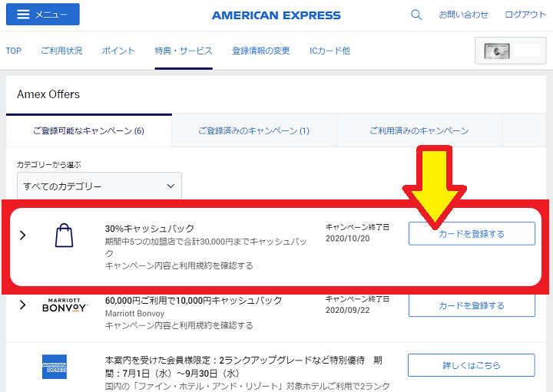Click the American Express logo
Viewport: 553px width, 392px height.
(276, 15)
